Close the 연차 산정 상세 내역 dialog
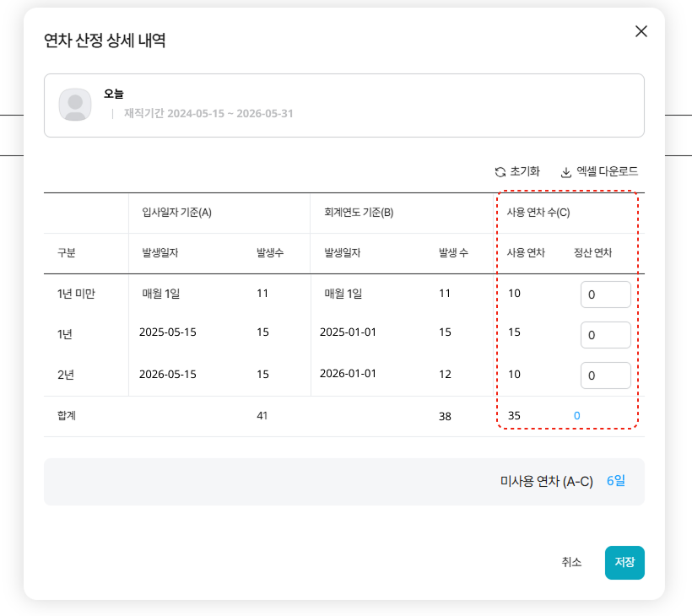Image resolution: width=692 pixels, height=616 pixels. 641,31
